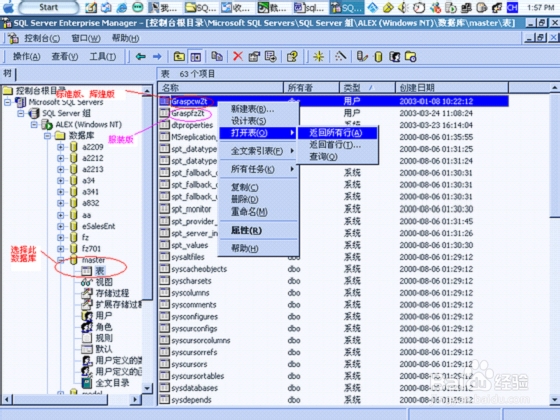Open the 全文索引表(F) submenu
This screenshot has height=420, width=560.
(x=258, y=151)
